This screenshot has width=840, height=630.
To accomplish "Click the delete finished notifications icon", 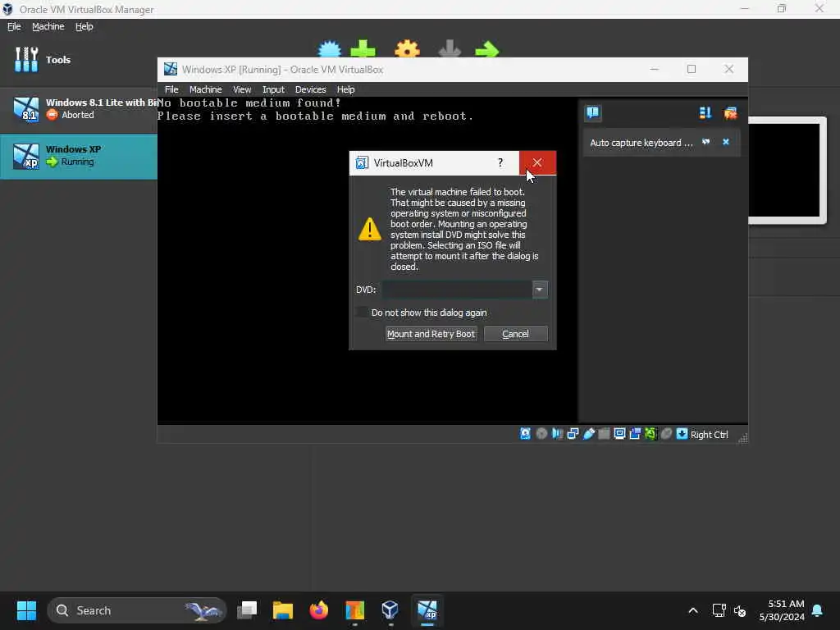I will pos(730,112).
